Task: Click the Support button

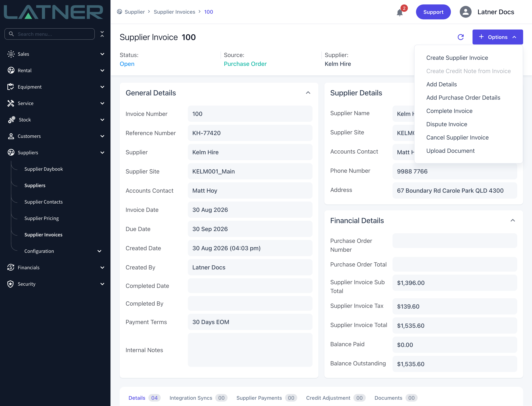Action: pyautogui.click(x=433, y=12)
